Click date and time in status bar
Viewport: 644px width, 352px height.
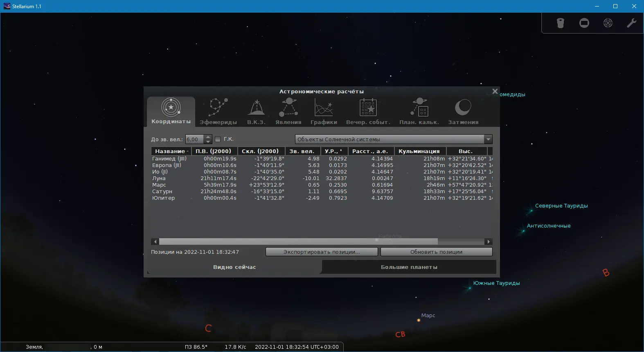pos(297,347)
